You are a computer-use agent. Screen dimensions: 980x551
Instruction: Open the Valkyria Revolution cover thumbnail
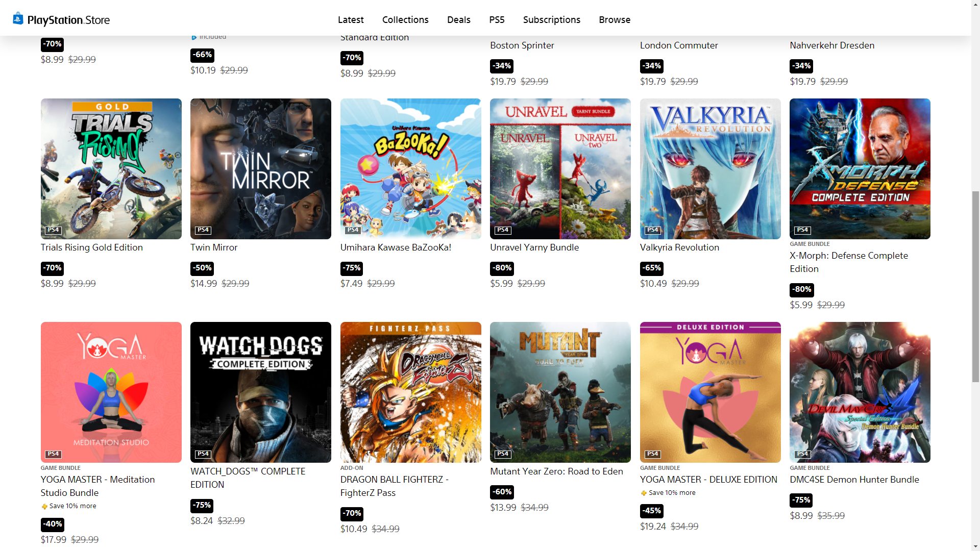[x=710, y=169]
